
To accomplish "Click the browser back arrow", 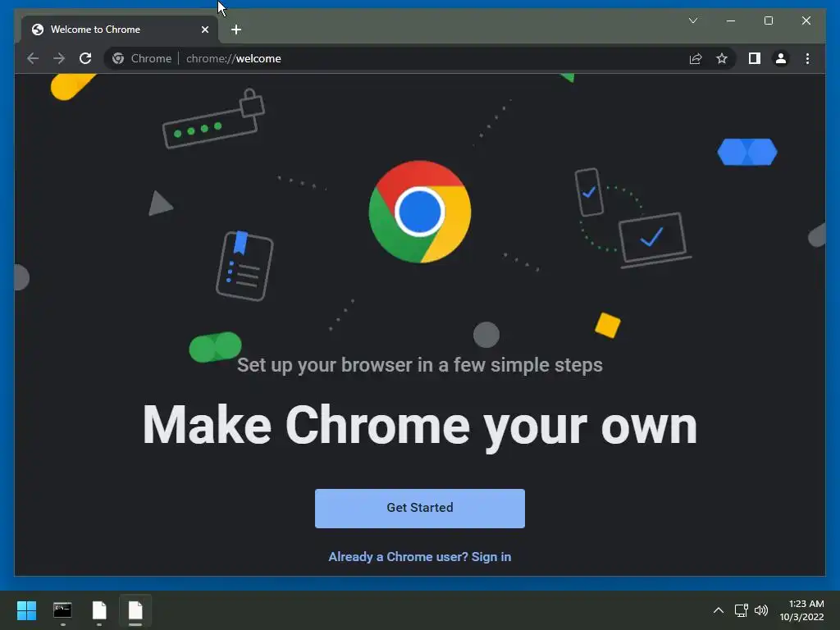I will point(33,58).
